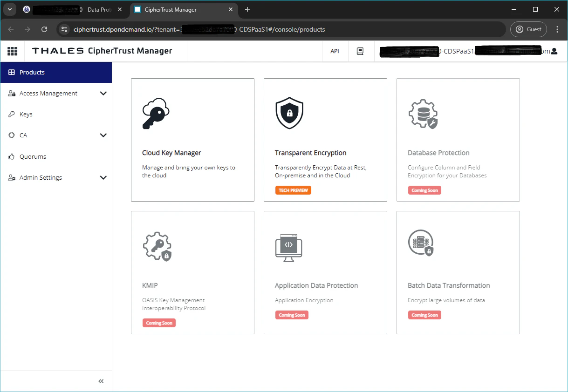Screen dimensions: 568x392
Task: Collapse the sidebar with double-chevron icon
Action: [101, 381]
